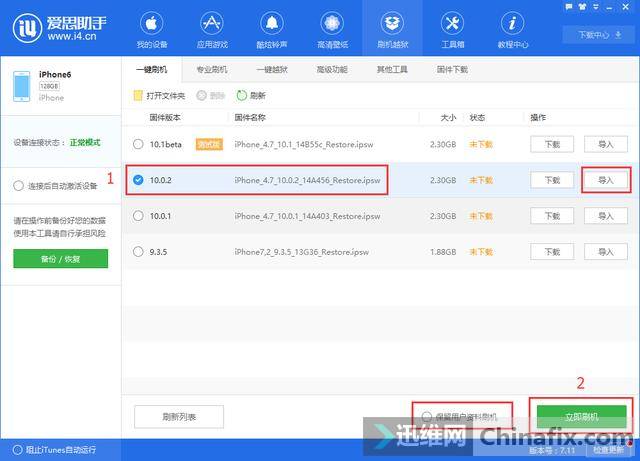640x461 pixels.
Task: Open firmware folder via 打开文件夹
Action: [160, 96]
